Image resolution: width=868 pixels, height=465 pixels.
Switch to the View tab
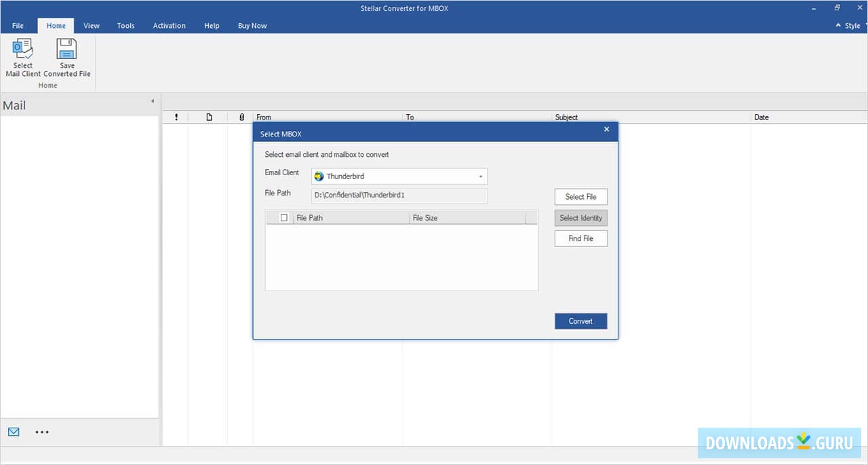pyautogui.click(x=91, y=25)
